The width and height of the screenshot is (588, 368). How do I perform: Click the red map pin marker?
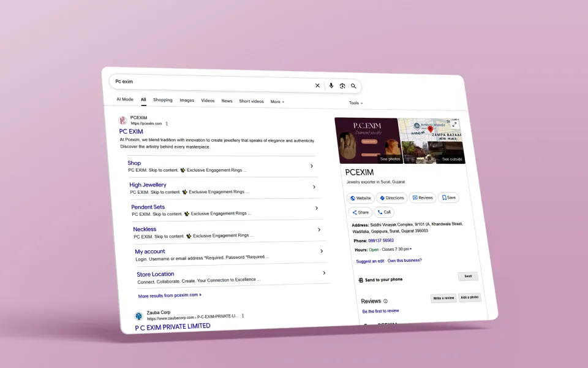(x=430, y=129)
